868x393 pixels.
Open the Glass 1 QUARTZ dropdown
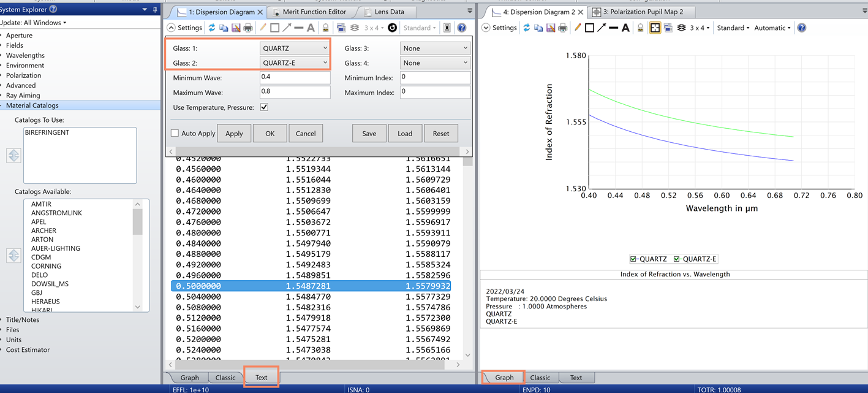coord(295,48)
